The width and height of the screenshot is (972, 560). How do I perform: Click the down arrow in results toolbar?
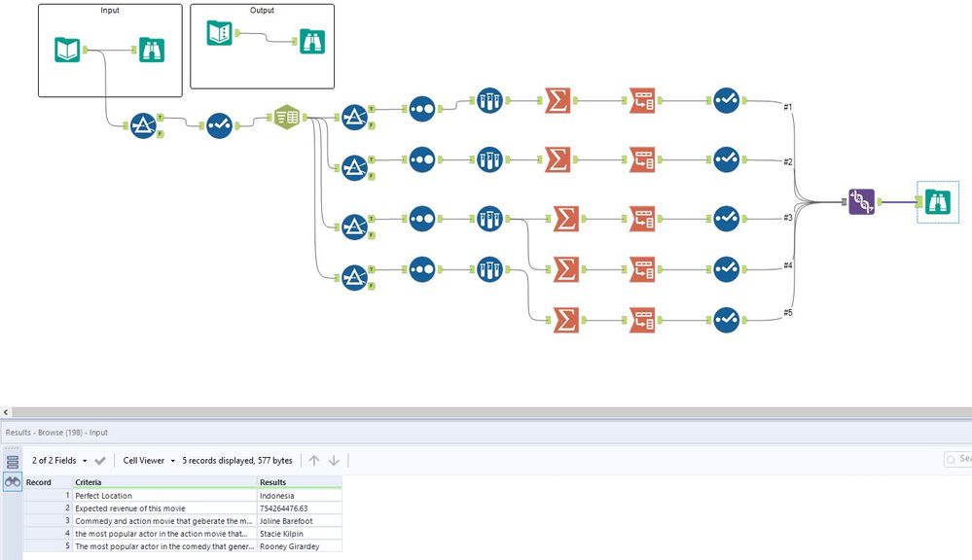[334, 460]
